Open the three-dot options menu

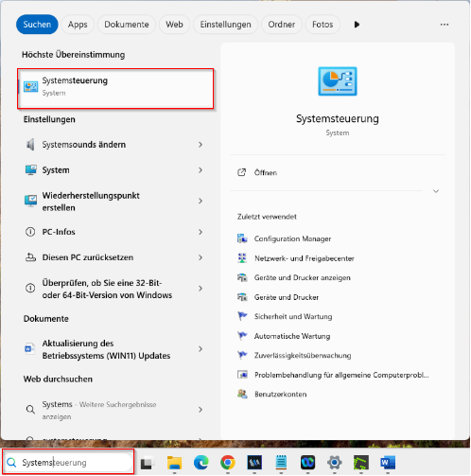click(445, 25)
